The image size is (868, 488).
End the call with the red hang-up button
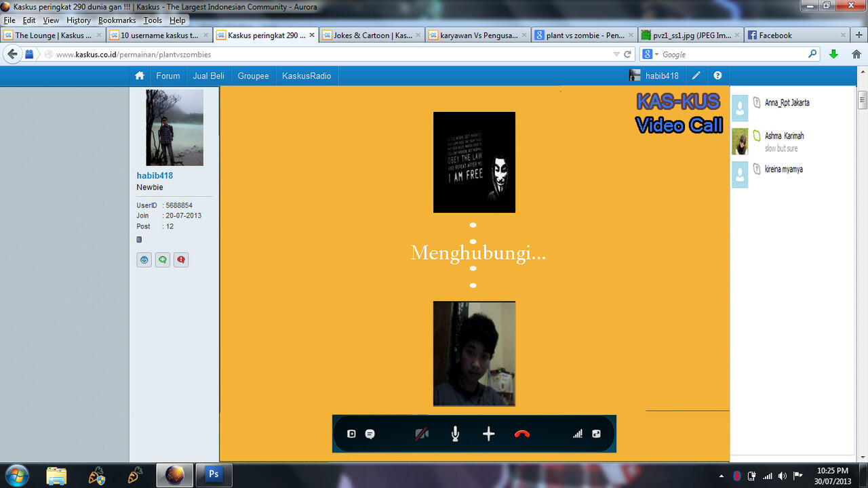521,434
